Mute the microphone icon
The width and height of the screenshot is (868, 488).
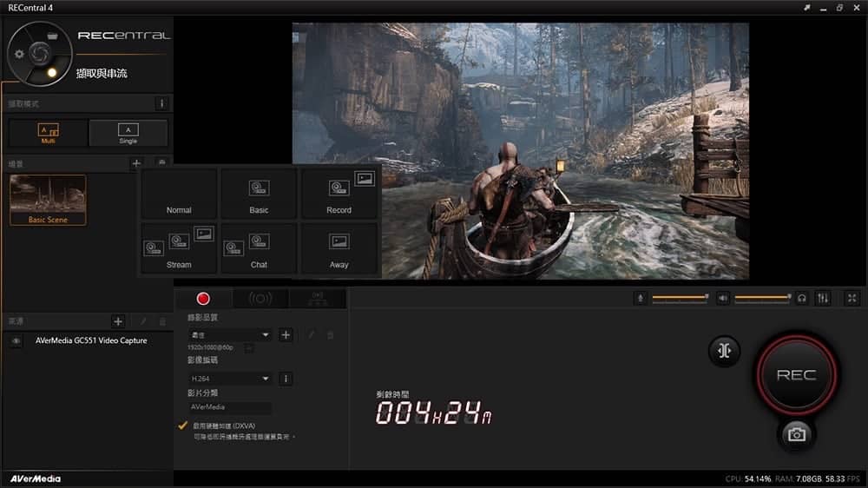[640, 298]
